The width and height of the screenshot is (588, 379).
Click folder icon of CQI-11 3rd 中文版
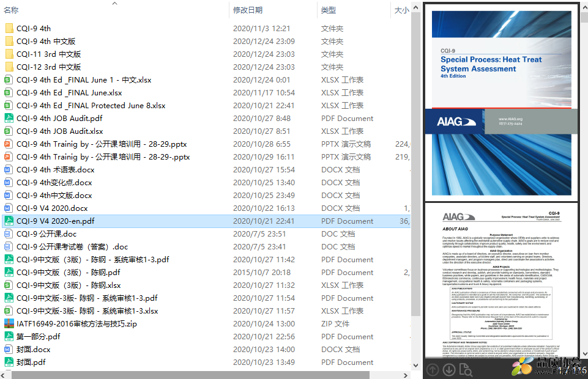pos(9,54)
